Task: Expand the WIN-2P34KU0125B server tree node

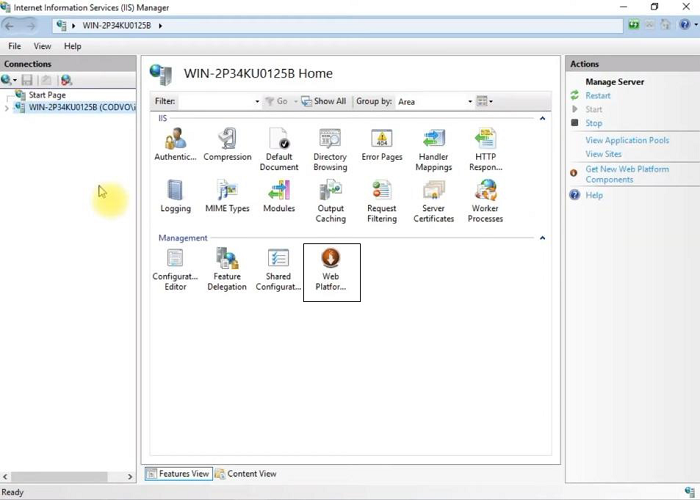Action: pos(6,108)
